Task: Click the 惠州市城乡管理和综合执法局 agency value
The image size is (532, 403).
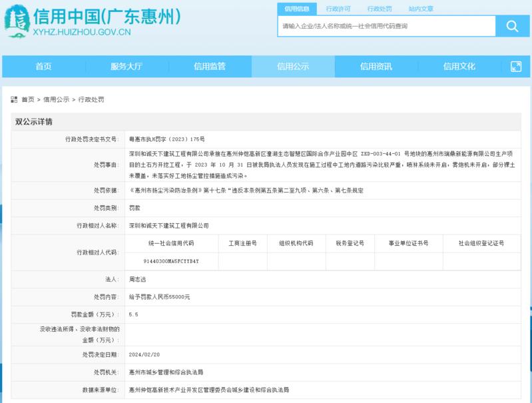Action: click(x=166, y=372)
